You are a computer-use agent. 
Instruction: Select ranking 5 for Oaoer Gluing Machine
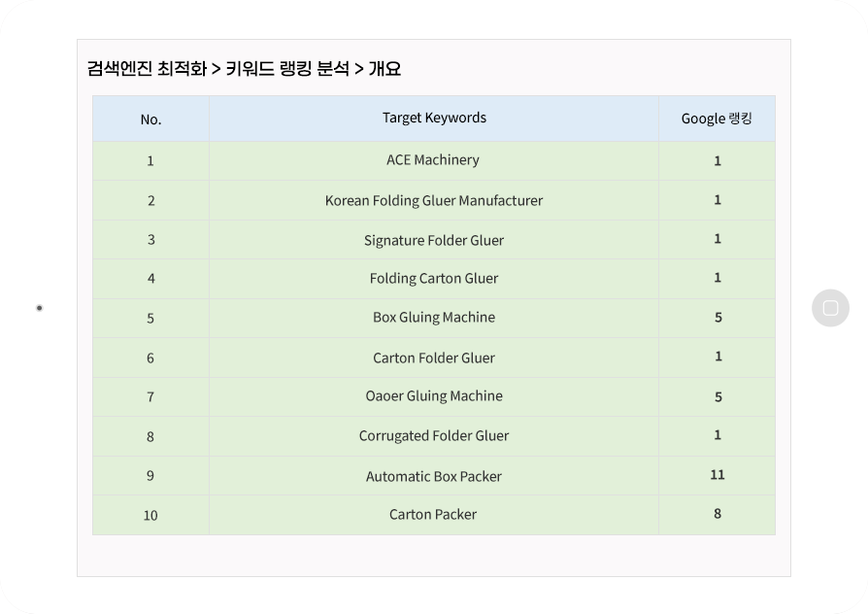coord(718,396)
